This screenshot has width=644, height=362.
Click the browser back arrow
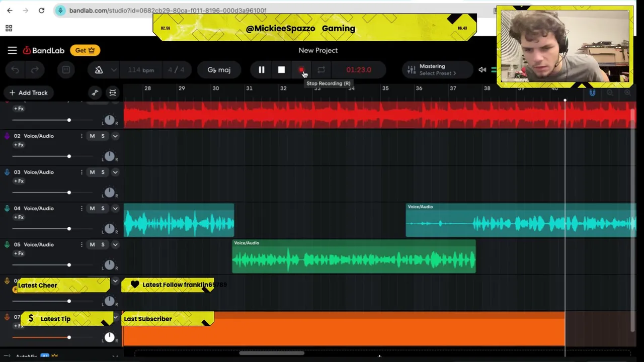tap(10, 10)
